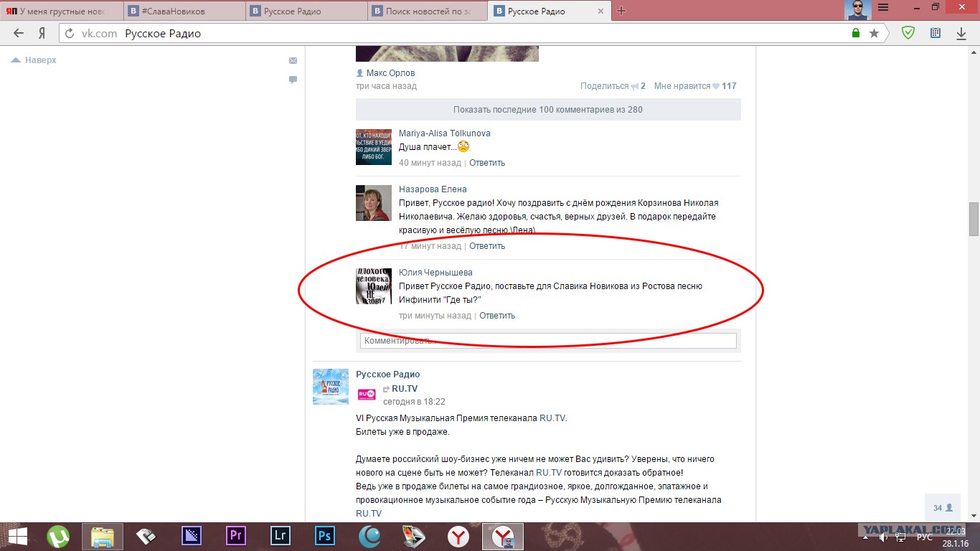Expand the system tray hidden icons arrow

click(867, 537)
